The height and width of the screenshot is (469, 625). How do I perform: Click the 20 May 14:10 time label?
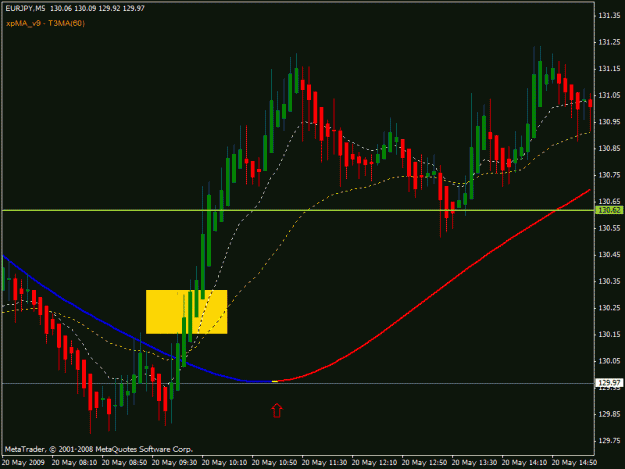[x=524, y=463]
